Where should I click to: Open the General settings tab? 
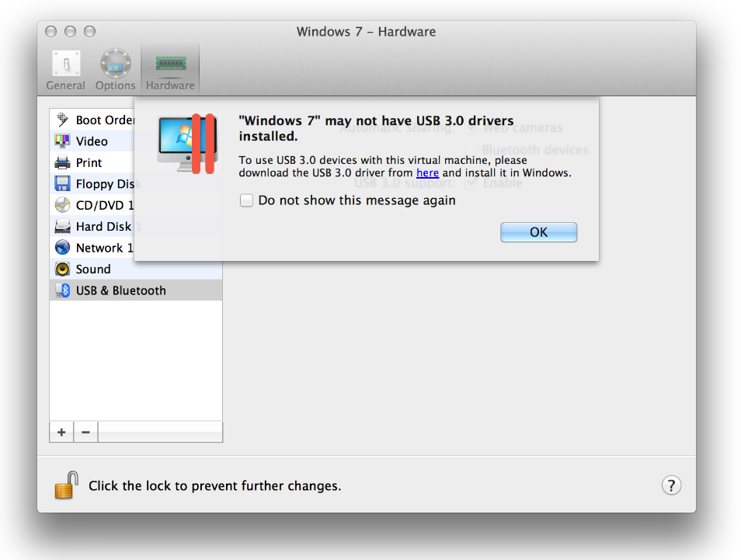(66, 70)
